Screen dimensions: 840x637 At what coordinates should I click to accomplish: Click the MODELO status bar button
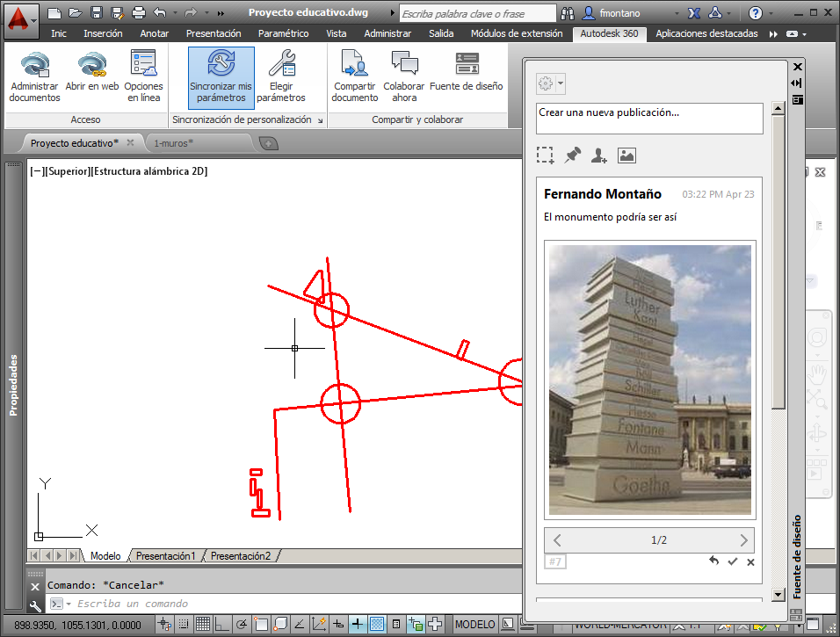(x=474, y=624)
